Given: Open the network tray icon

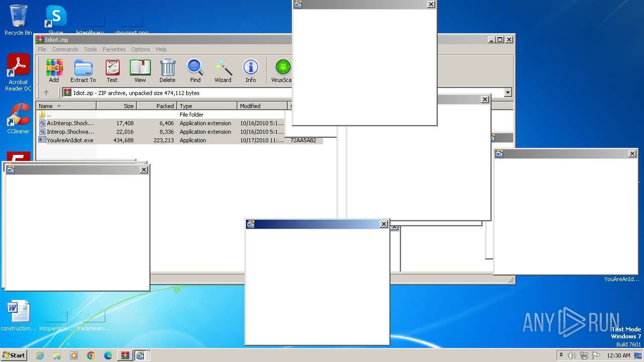Looking at the screenshot, I should (x=584, y=355).
